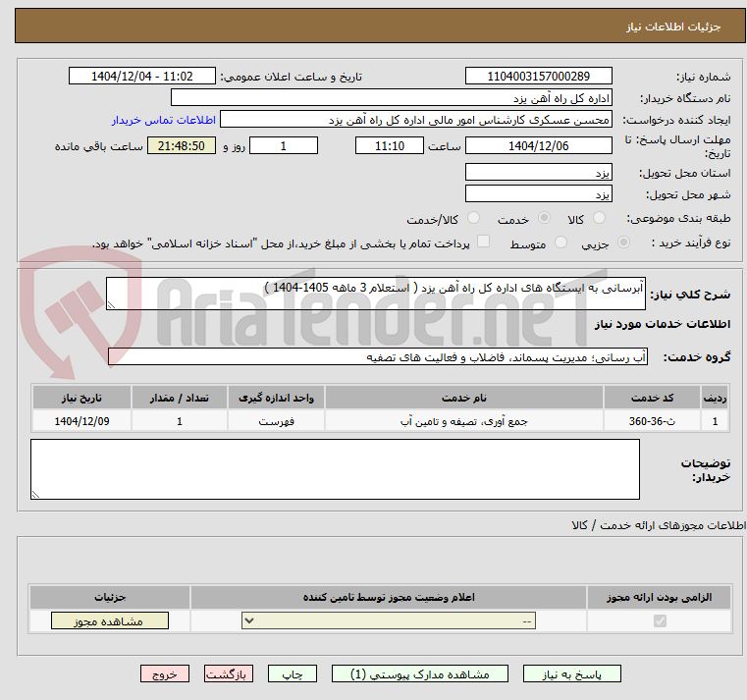Click the remaining days field showing 1

pyautogui.click(x=284, y=145)
